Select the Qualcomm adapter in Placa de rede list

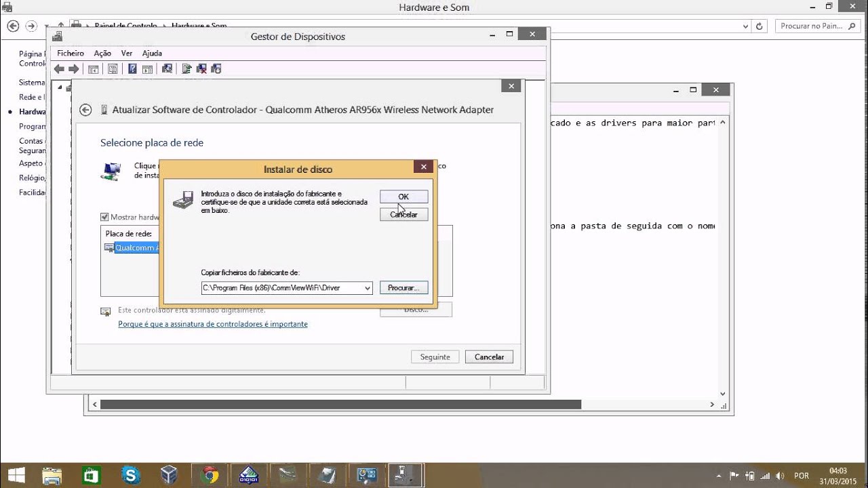(x=136, y=247)
